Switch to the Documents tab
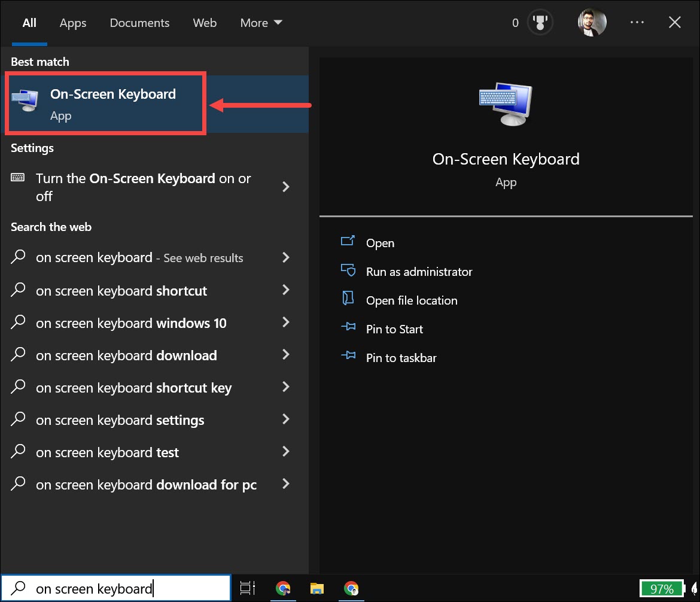The height and width of the screenshot is (602, 700). click(139, 23)
